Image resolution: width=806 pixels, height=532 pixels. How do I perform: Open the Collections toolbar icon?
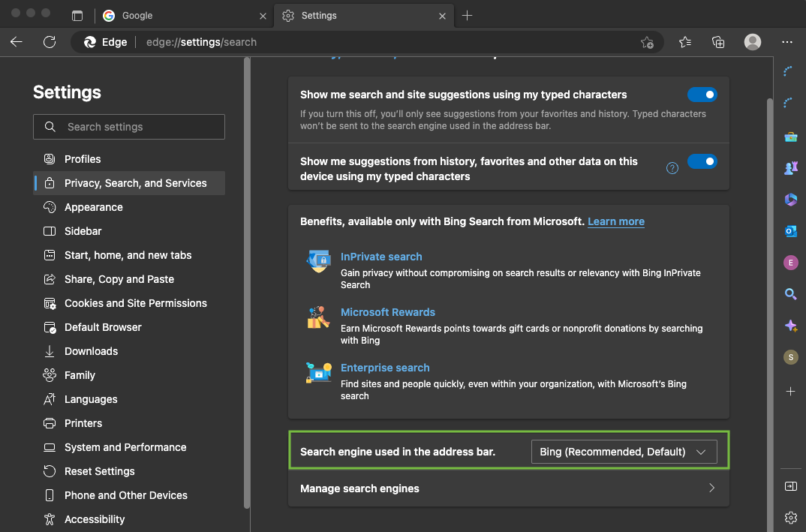[x=718, y=42]
